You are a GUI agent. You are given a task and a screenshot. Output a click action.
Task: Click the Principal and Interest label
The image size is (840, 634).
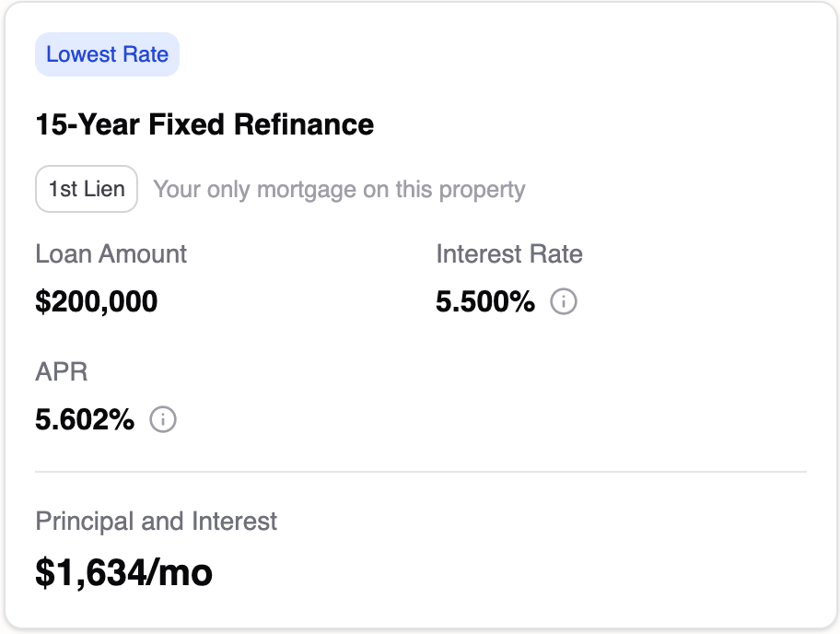pyautogui.click(x=156, y=522)
